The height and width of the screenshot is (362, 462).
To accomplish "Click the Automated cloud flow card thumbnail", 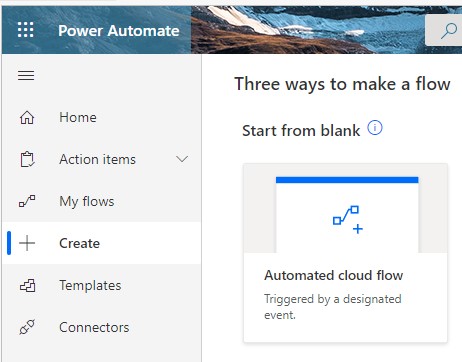I will (x=346, y=208).
